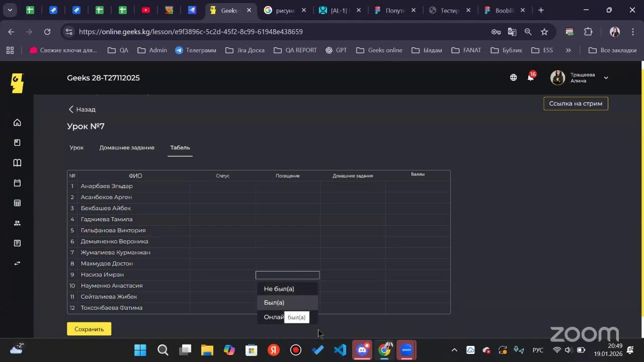Image resolution: width=644 pixels, height=362 pixels.
Task: Click the user avatar of Тращеева Алина
Action: pos(557,77)
